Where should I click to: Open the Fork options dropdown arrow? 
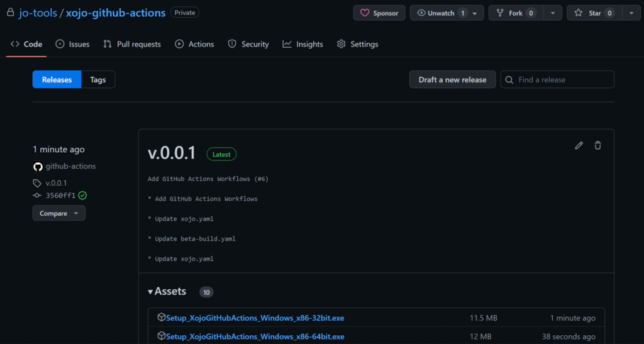(553, 13)
